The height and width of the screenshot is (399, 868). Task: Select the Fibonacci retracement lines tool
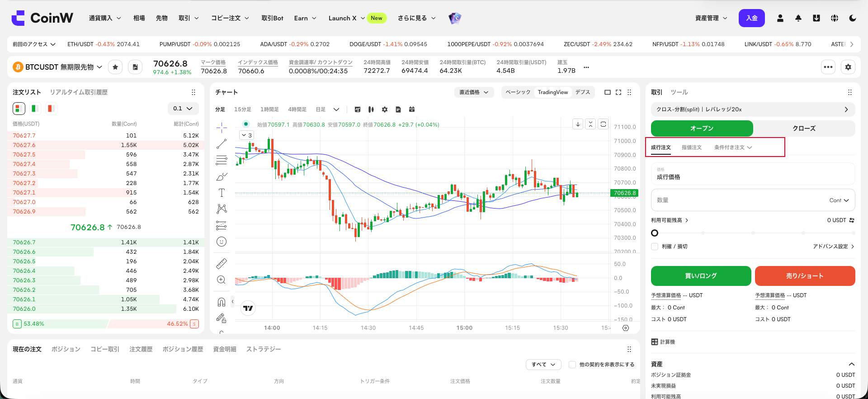click(222, 160)
